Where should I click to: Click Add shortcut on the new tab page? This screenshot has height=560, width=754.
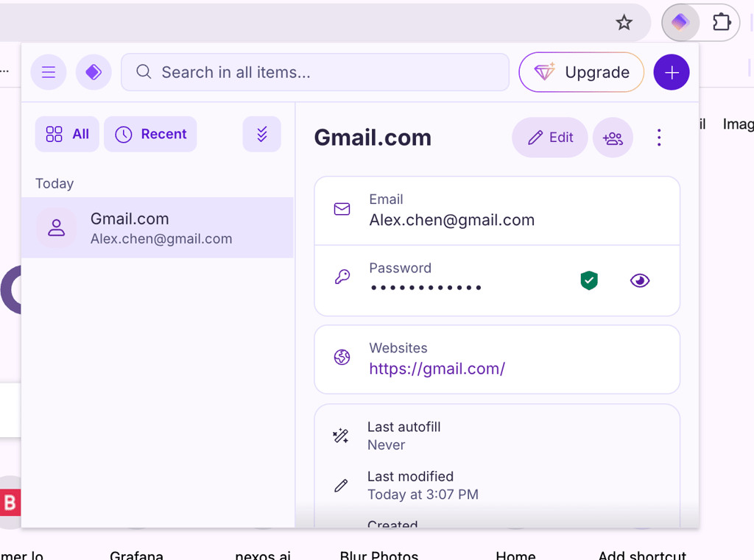[642, 555]
